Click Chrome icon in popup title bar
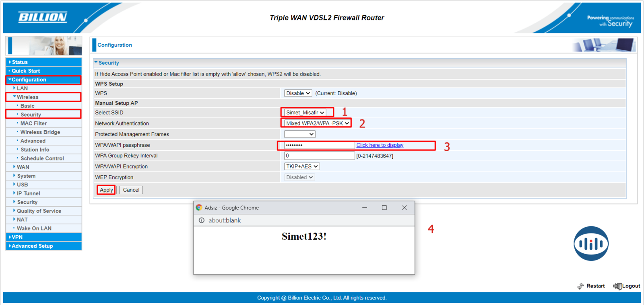This screenshot has height=306, width=644. point(199,208)
